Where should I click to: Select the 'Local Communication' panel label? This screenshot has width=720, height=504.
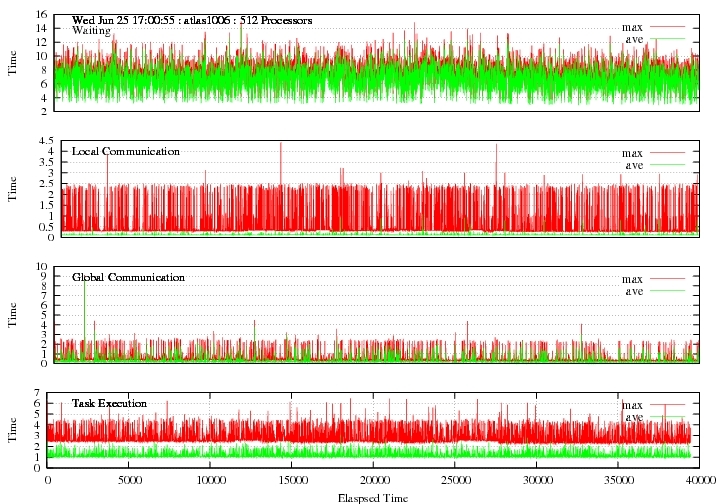pyautogui.click(x=126, y=151)
